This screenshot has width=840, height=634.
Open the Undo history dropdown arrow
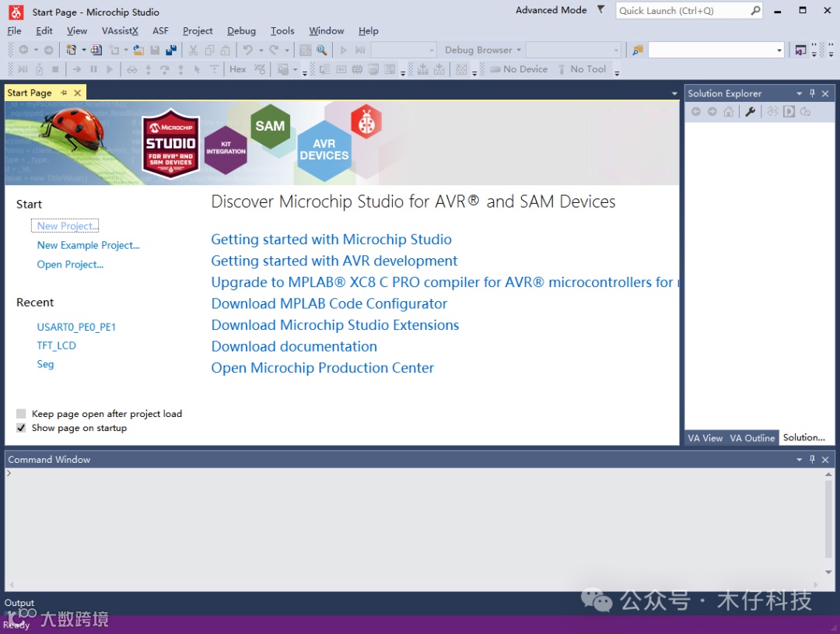click(261, 50)
